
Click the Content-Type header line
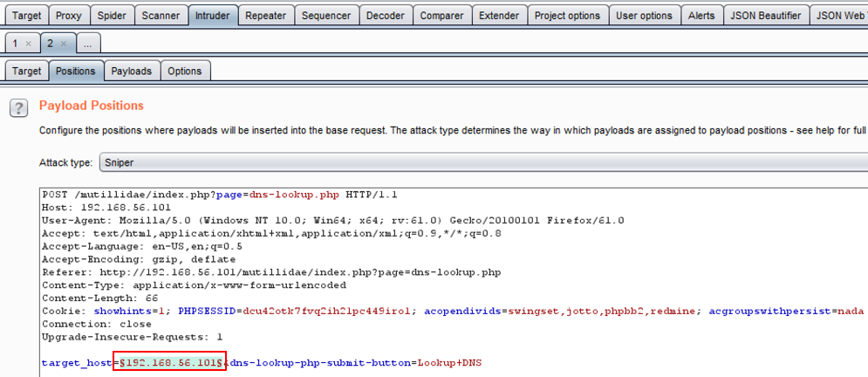point(194,285)
